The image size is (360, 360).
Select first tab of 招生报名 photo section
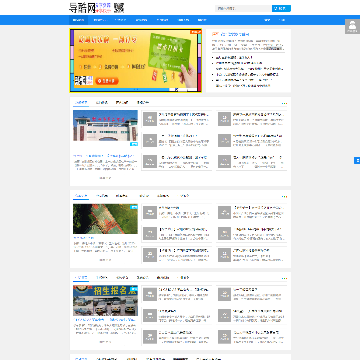(81, 278)
